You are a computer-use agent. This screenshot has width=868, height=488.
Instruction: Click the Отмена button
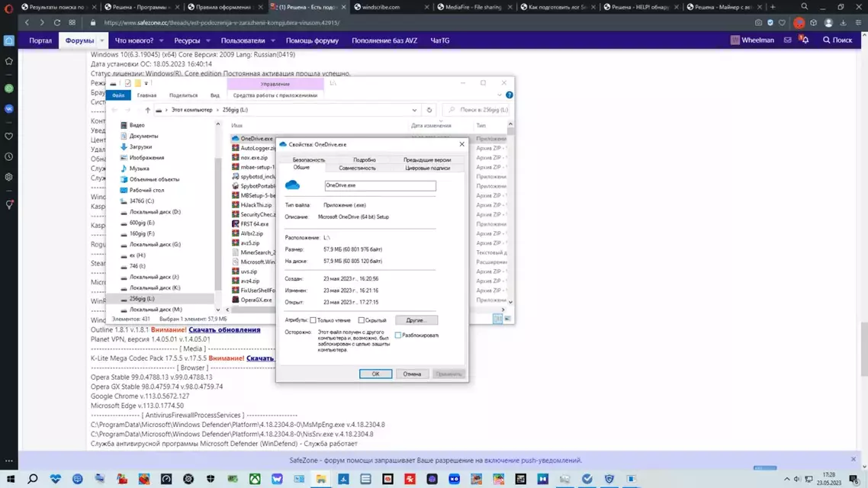(412, 374)
